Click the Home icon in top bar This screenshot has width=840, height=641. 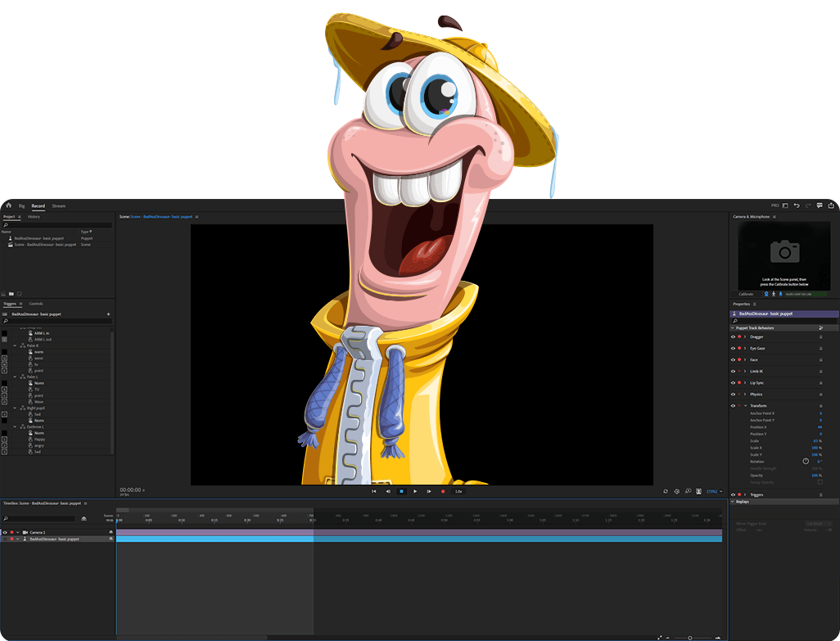coord(8,205)
